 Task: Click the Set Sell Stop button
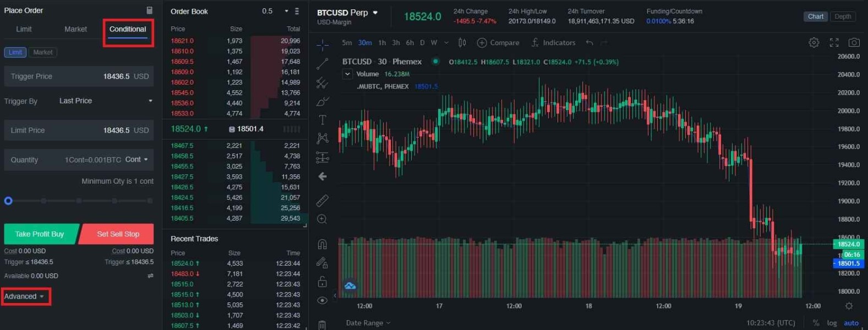click(117, 234)
